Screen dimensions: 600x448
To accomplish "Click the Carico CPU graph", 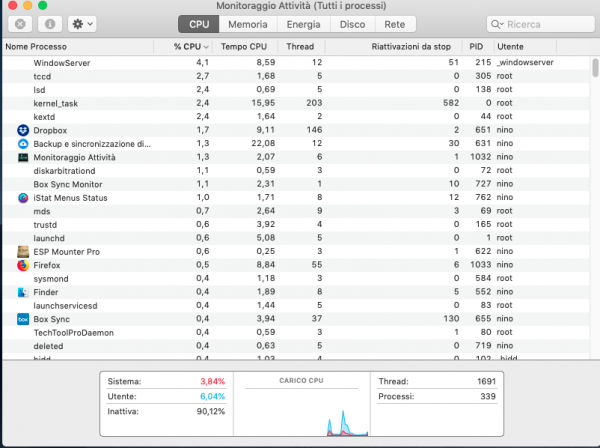I will click(302, 413).
